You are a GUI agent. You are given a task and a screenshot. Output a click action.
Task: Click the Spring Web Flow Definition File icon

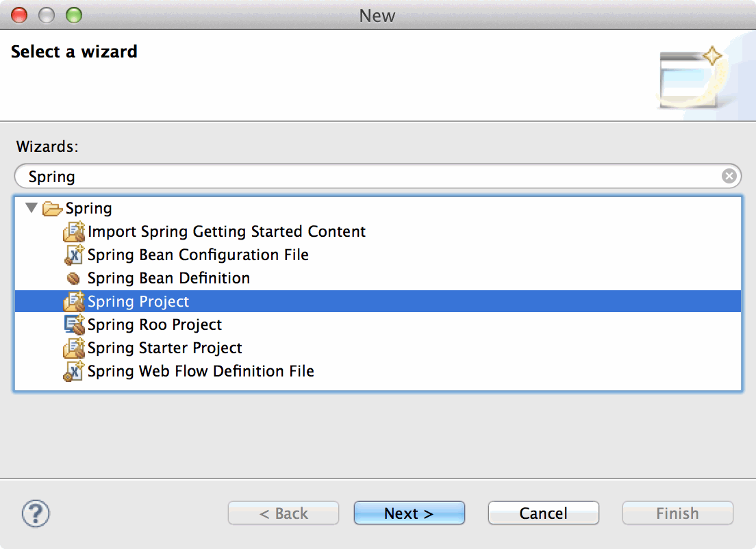coord(73,372)
